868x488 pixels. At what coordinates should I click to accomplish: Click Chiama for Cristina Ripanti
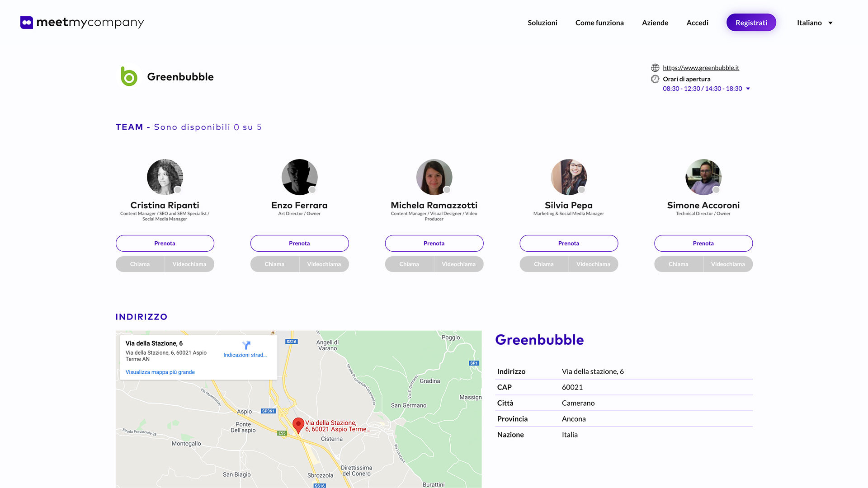point(140,264)
